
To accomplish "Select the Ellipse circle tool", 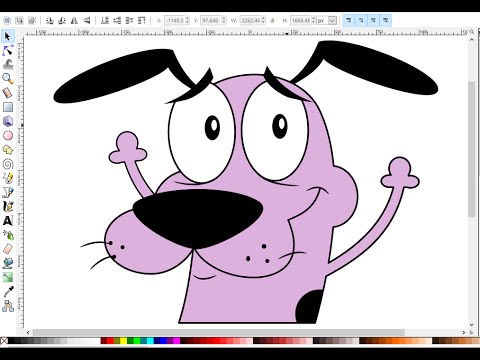I will tap(8, 136).
